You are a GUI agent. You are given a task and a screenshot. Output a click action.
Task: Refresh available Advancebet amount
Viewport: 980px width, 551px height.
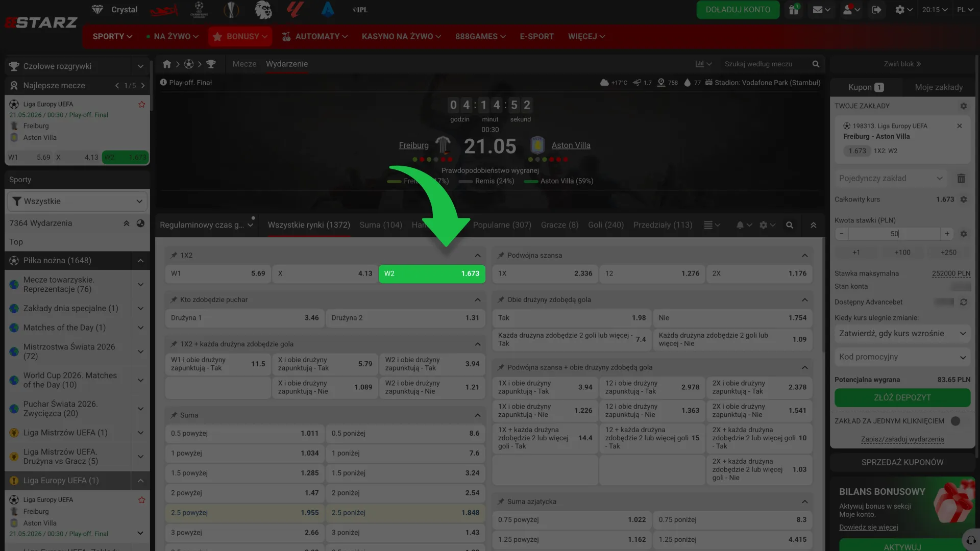click(964, 302)
